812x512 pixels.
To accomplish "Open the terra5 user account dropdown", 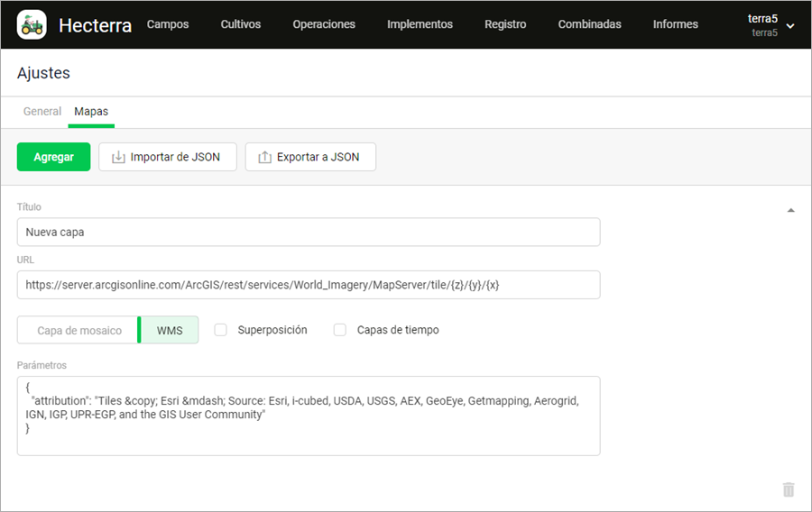I will [x=770, y=25].
